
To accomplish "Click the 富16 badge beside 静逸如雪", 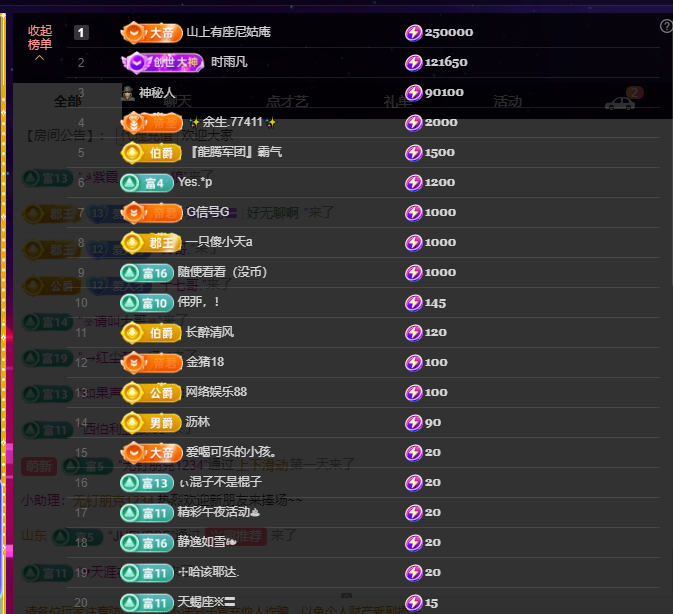I will (147, 543).
